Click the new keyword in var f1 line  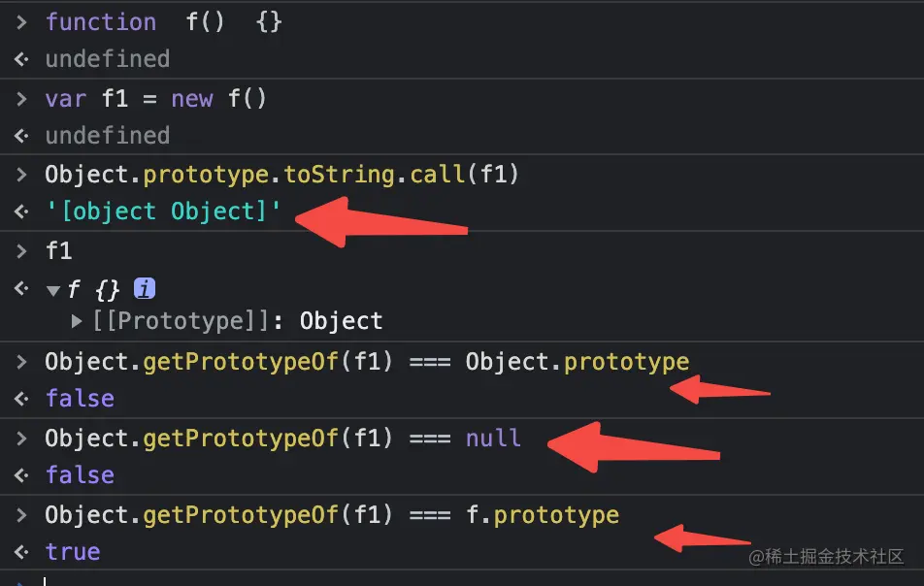coord(192,99)
